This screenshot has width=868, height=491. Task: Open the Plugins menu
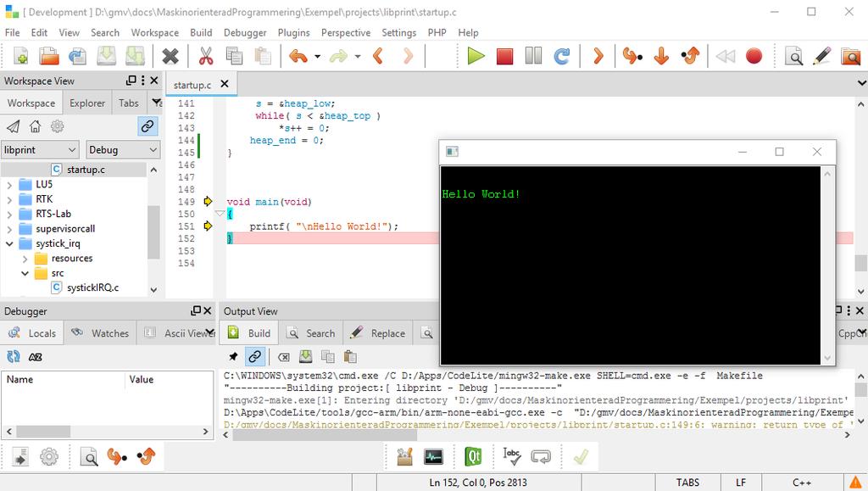294,33
